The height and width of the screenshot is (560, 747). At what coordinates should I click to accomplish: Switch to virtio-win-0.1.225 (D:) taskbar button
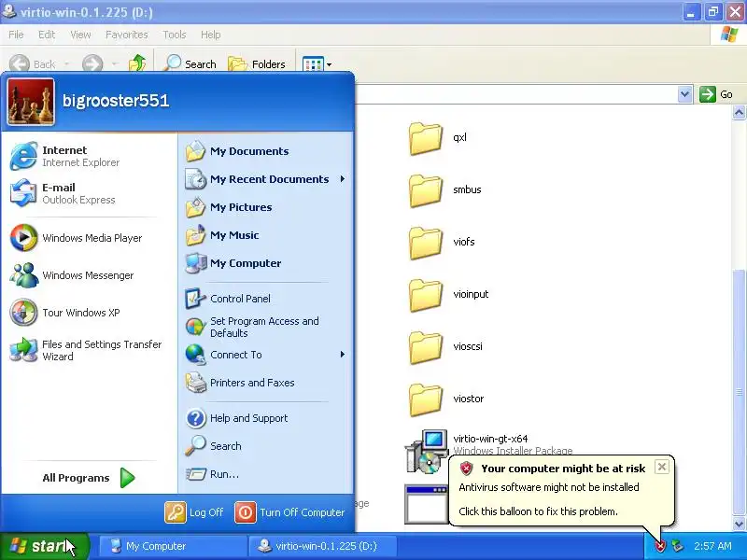[x=322, y=546]
